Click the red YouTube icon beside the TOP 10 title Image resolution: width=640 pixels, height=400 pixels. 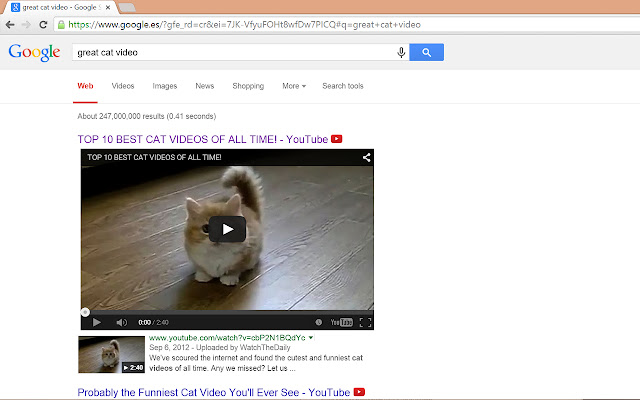(x=337, y=139)
